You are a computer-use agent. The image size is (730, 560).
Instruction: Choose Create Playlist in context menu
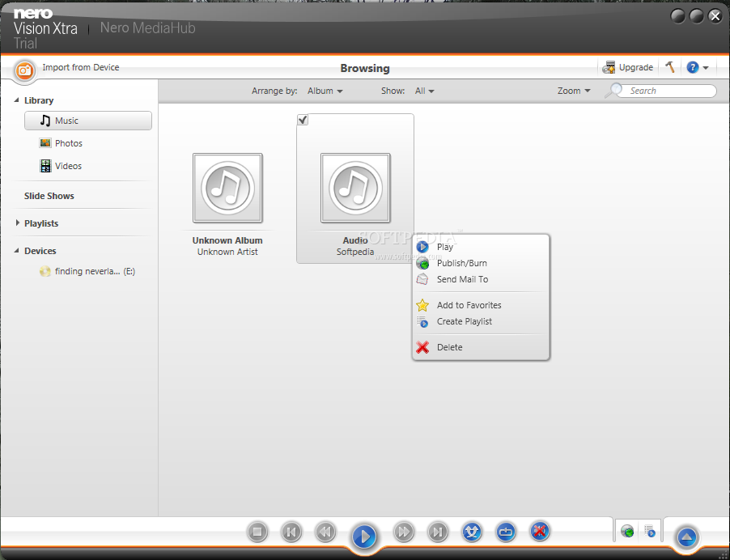pyautogui.click(x=481, y=321)
